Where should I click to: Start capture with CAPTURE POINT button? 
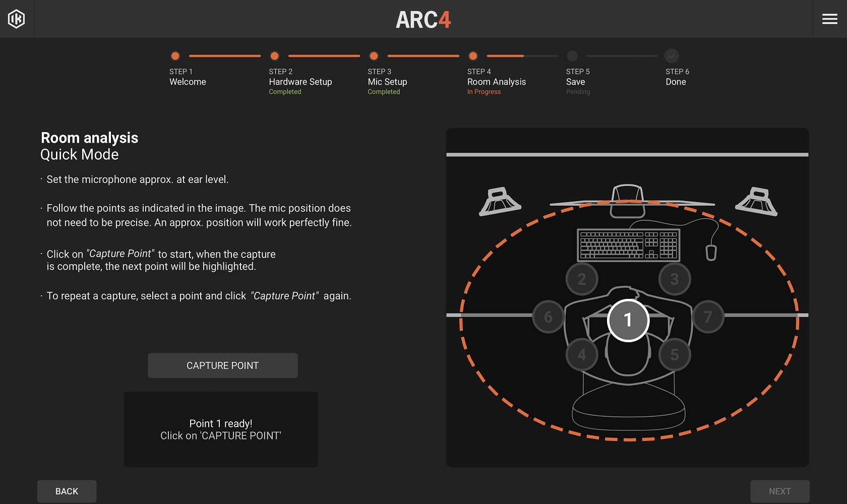coord(223,365)
